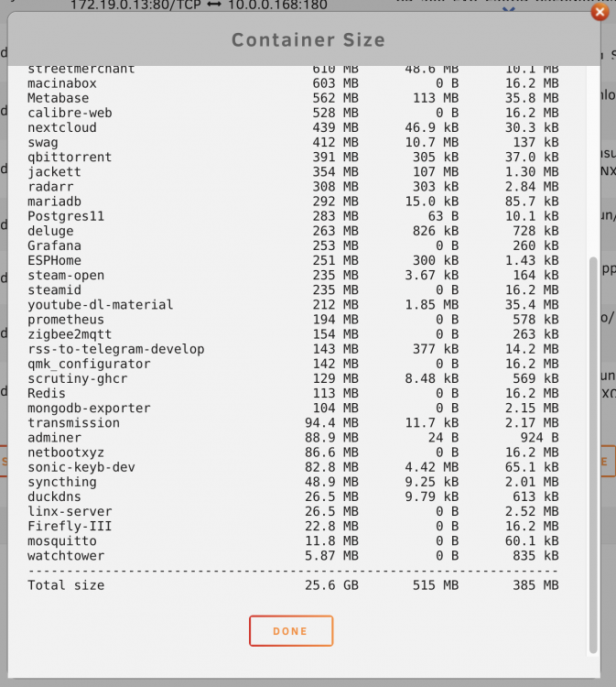Click the radarr container name
This screenshot has width=616, height=687.
point(50,187)
